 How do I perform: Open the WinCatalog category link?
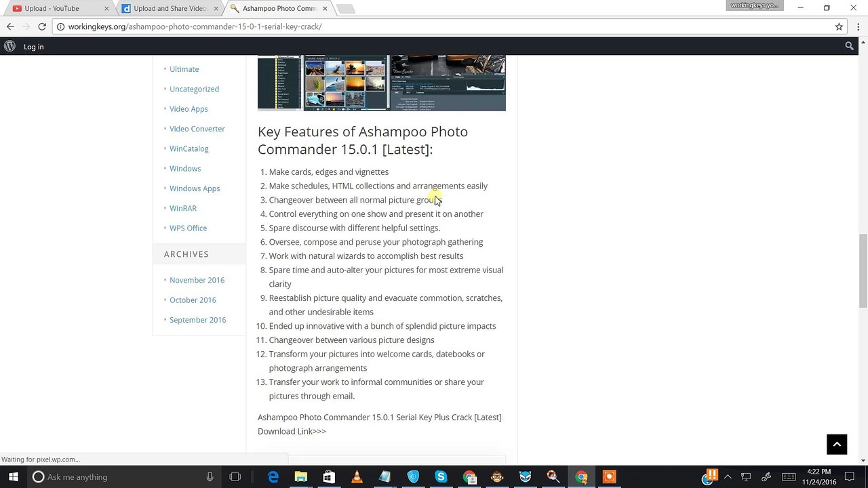click(189, 148)
